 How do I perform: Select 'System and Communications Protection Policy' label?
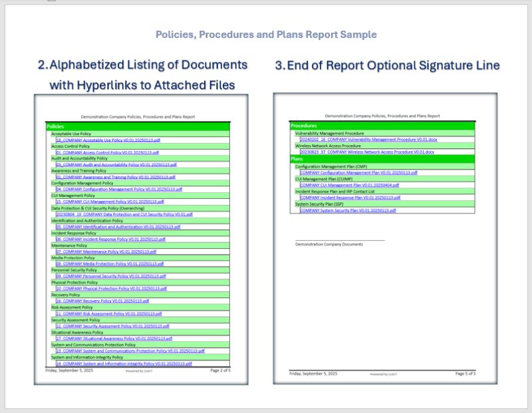coord(93,344)
